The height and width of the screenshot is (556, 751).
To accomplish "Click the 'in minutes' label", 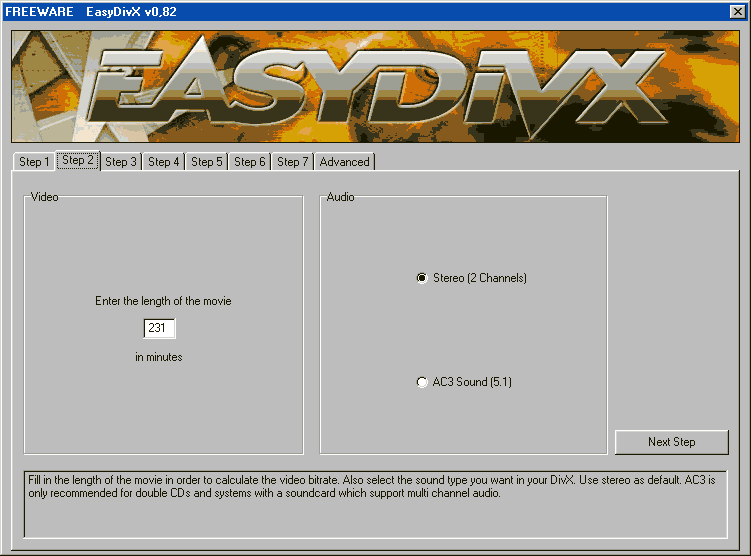I will 159,357.
